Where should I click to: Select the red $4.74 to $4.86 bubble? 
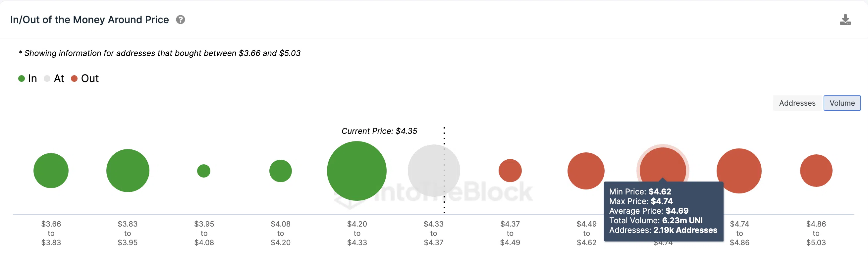[x=739, y=171]
